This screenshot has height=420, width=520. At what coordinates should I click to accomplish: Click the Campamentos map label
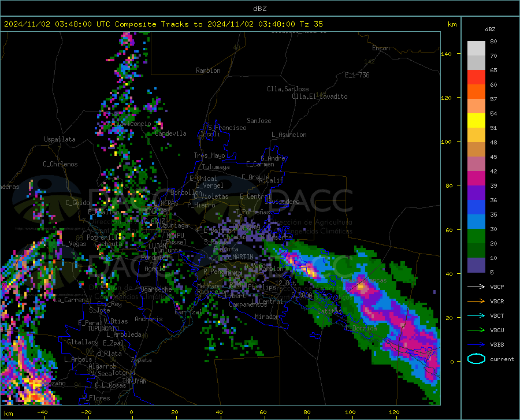[248, 304]
